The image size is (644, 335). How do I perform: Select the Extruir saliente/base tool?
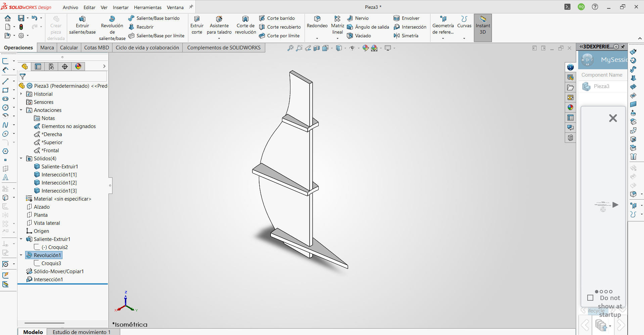coord(82,25)
